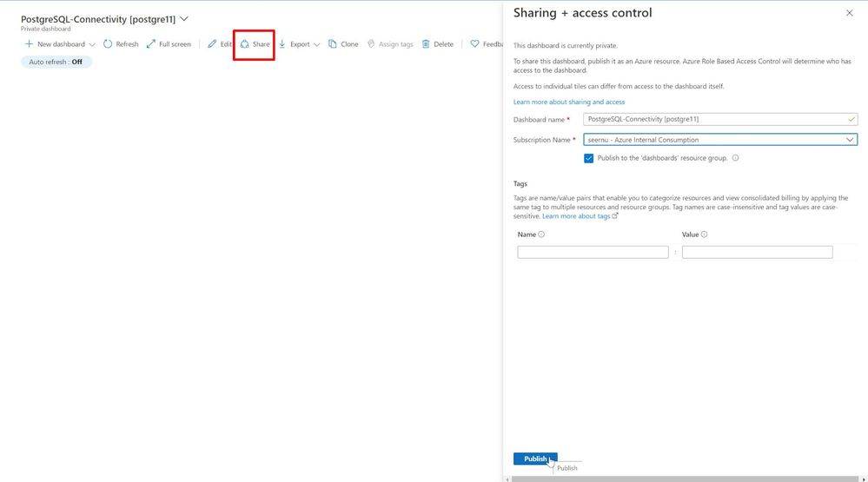This screenshot has height=482, width=868.
Task: Close the Sharing + access control panel
Action: (x=849, y=13)
